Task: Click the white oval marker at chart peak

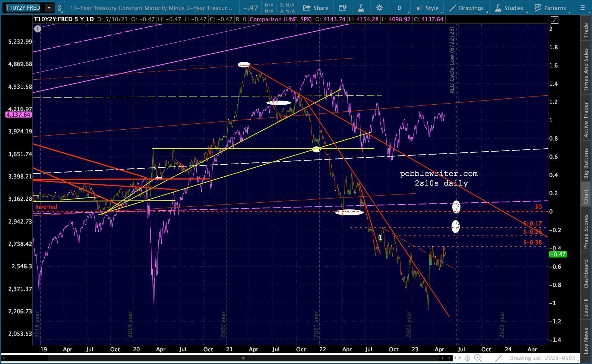Action: [244, 64]
